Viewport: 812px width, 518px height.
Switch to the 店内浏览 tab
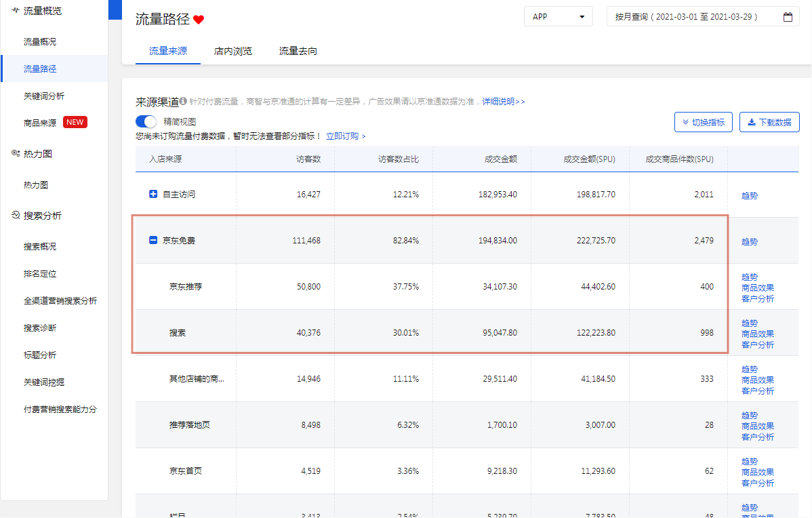[233, 51]
